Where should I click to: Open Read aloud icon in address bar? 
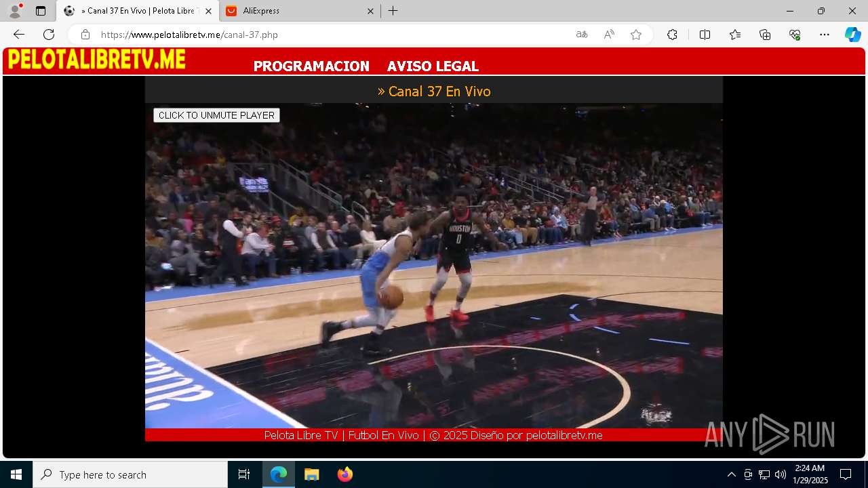(x=609, y=35)
